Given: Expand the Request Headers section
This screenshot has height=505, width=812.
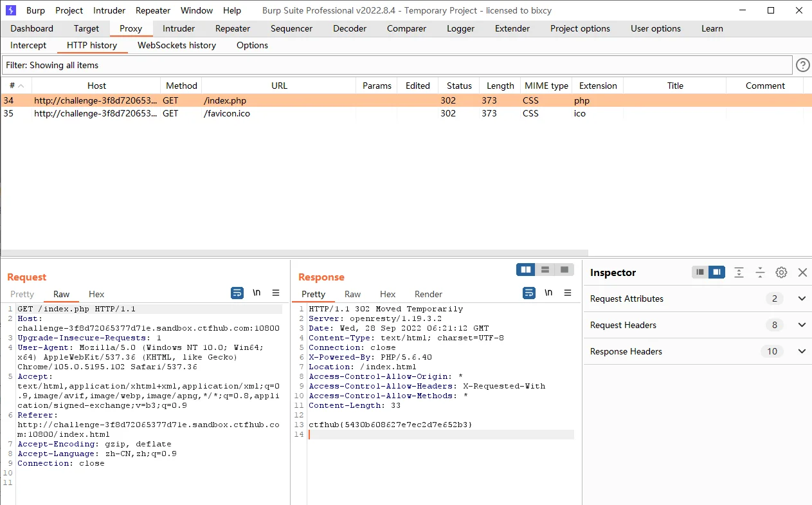Looking at the screenshot, I should click(802, 325).
